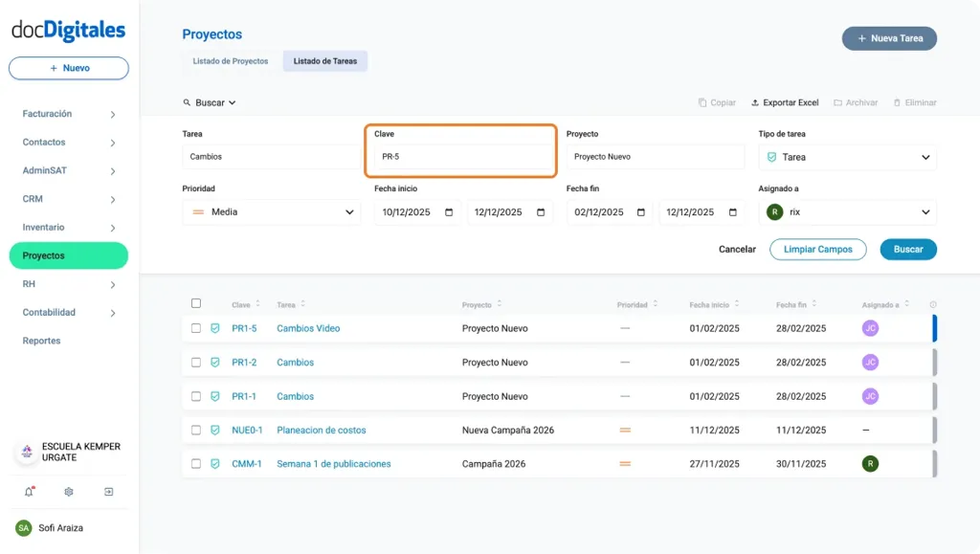Click the logout icon in the sidebar
The height and width of the screenshot is (554, 980).
click(x=109, y=491)
